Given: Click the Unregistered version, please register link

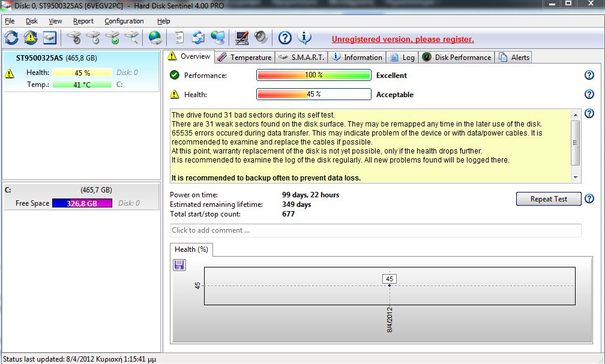Looking at the screenshot, I should (x=403, y=40).
